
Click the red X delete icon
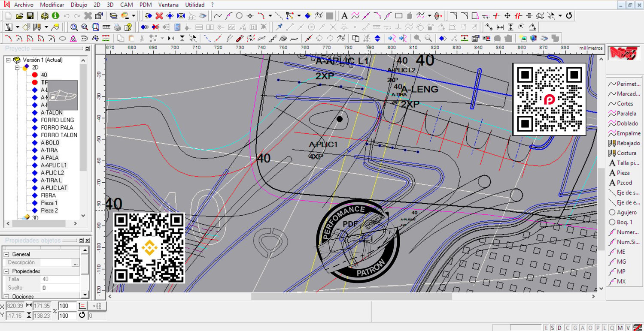point(159,16)
